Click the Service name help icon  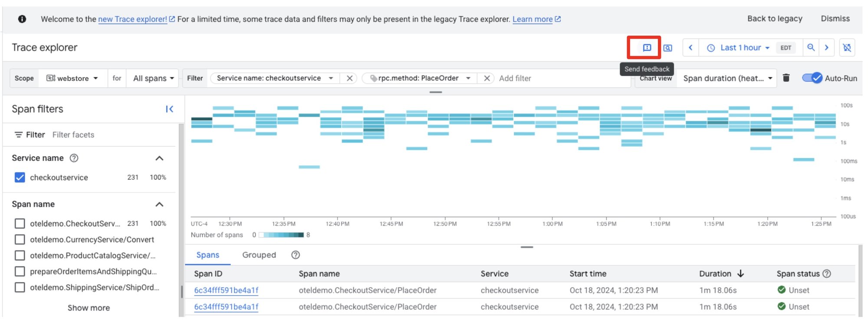tap(74, 158)
